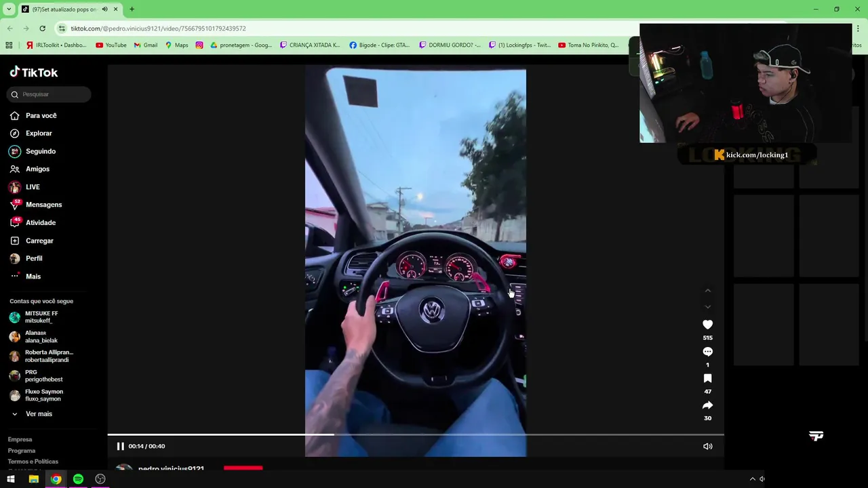Click the Pesquisar search field
This screenshot has height=488, width=868.
pos(49,94)
